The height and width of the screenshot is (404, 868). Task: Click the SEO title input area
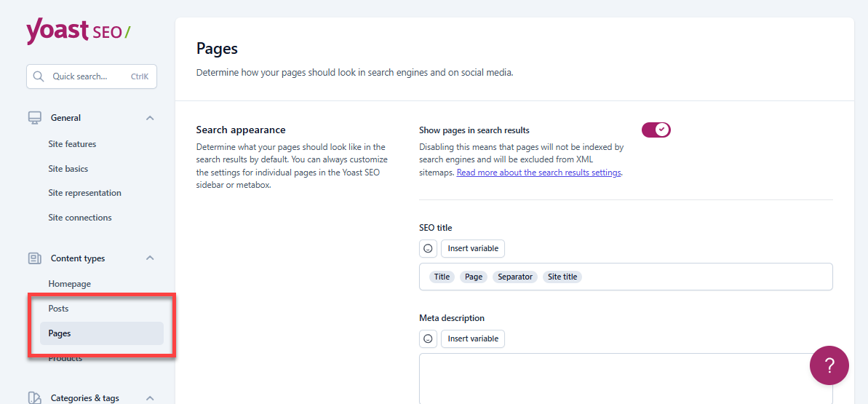[x=626, y=277]
